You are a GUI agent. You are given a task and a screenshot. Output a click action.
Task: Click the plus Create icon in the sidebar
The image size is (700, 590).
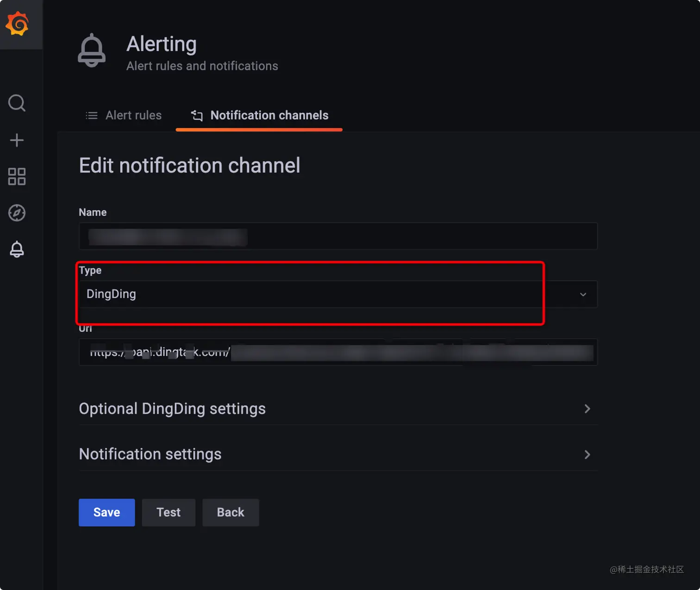tap(17, 140)
